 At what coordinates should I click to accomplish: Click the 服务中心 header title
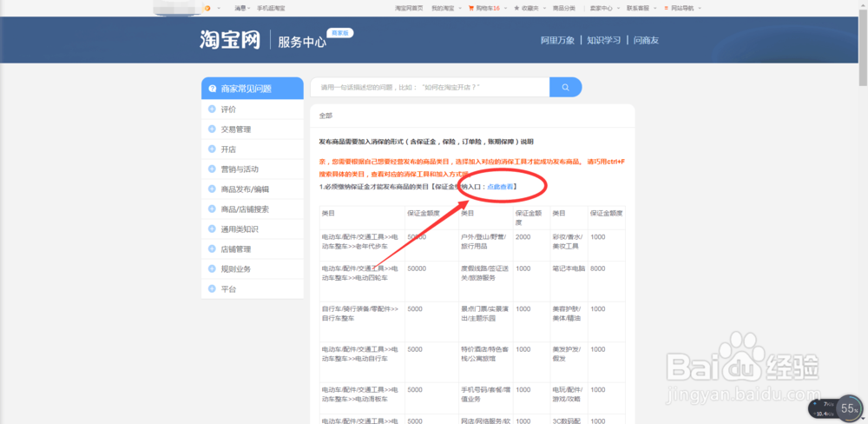coord(302,42)
